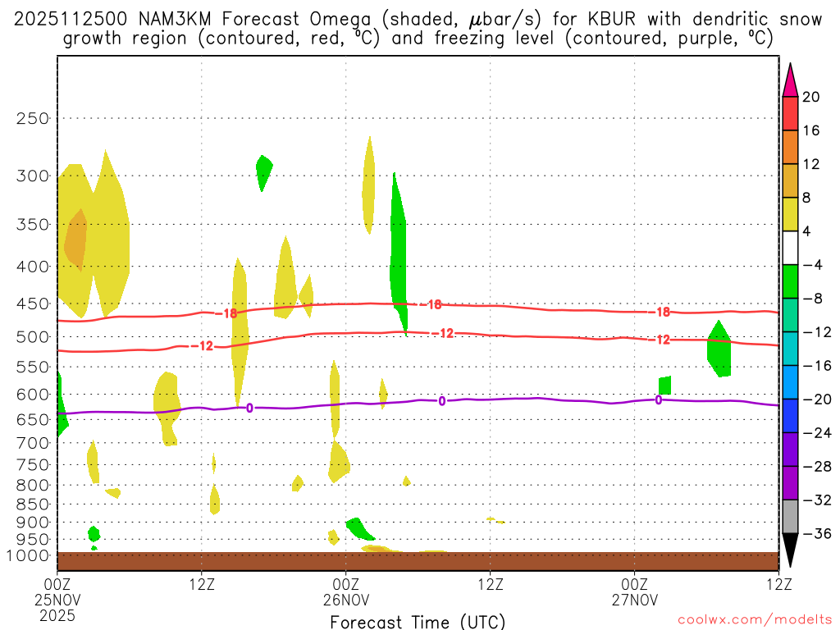
Task: Click the green omega patch crossing the -12 contour near 27NOV
Action: click(x=719, y=349)
